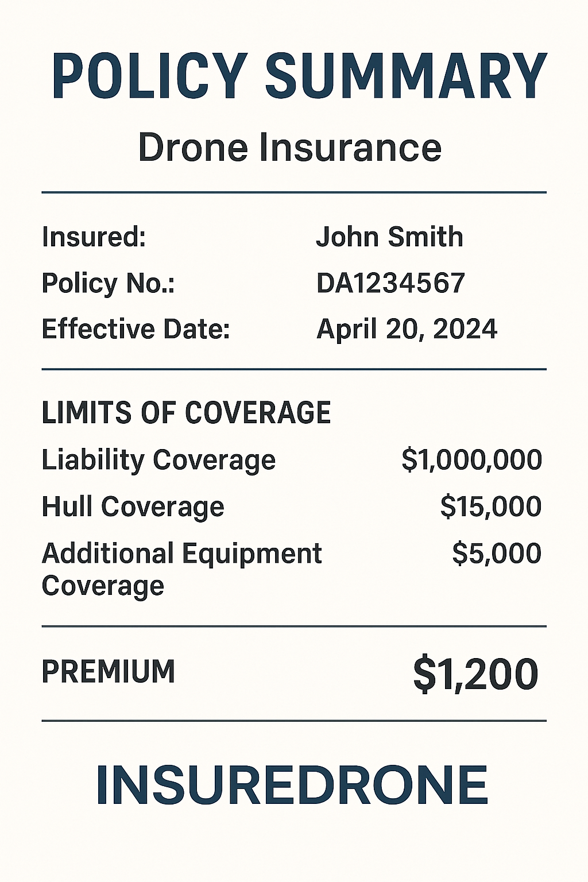Click the Liability Coverage row label
Image resolution: width=588 pixels, height=882 pixels.
pyautogui.click(x=158, y=460)
